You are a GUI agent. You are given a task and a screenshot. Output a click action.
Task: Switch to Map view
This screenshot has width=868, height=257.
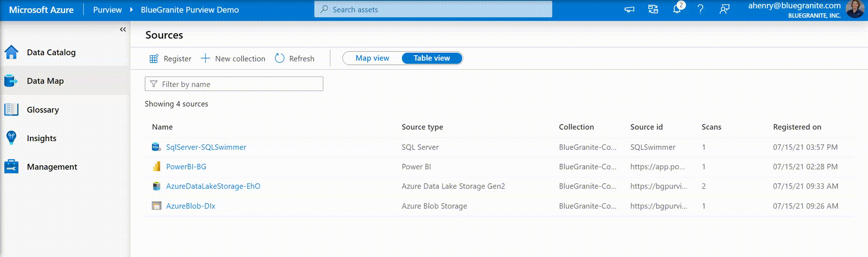372,58
